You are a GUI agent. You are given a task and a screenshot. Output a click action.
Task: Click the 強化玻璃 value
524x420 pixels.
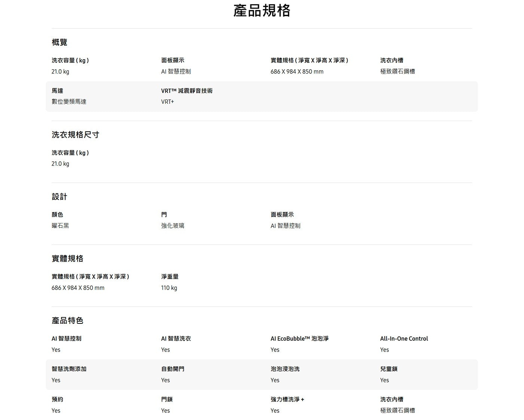(x=173, y=226)
